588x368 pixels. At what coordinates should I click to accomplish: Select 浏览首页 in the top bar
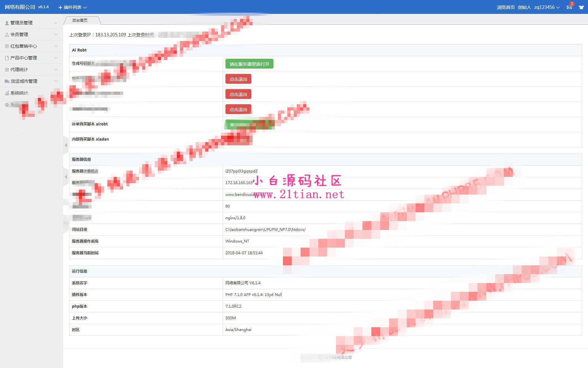tap(506, 7)
